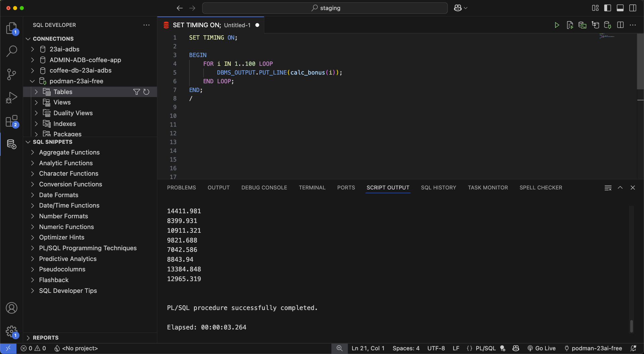Viewport: 644px width, 354px height.
Task: Click the zoom magnifier in status bar
Action: point(339,348)
